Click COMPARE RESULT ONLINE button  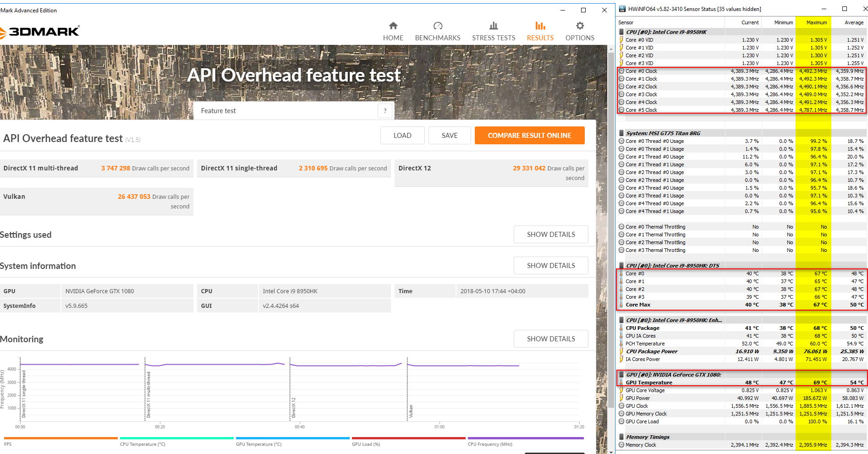[529, 135]
